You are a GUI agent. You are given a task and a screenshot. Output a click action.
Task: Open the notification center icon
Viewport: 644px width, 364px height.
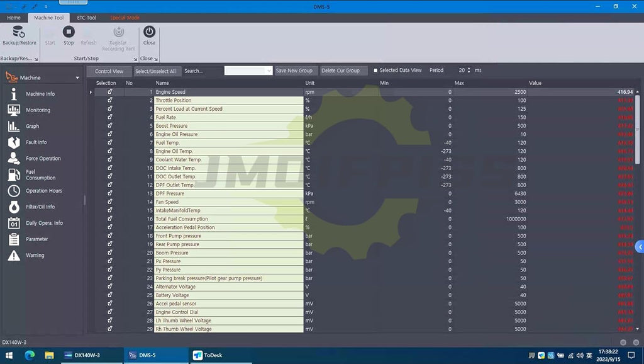coord(631,355)
